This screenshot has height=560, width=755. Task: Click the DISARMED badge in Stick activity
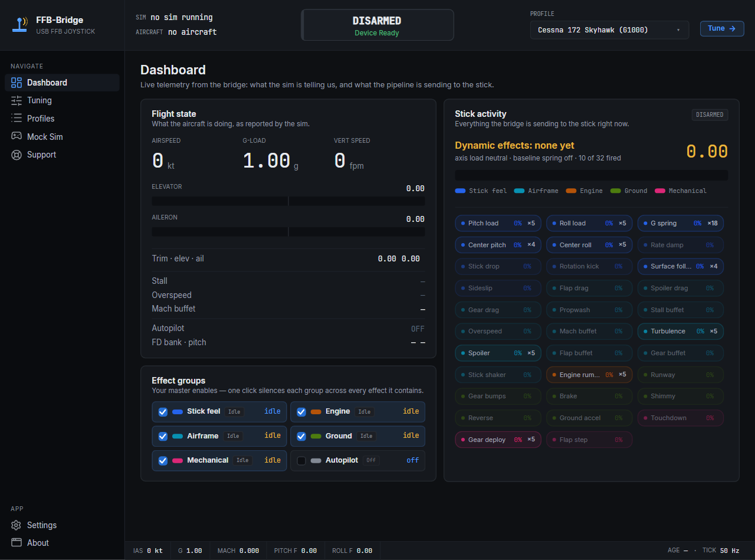(710, 115)
